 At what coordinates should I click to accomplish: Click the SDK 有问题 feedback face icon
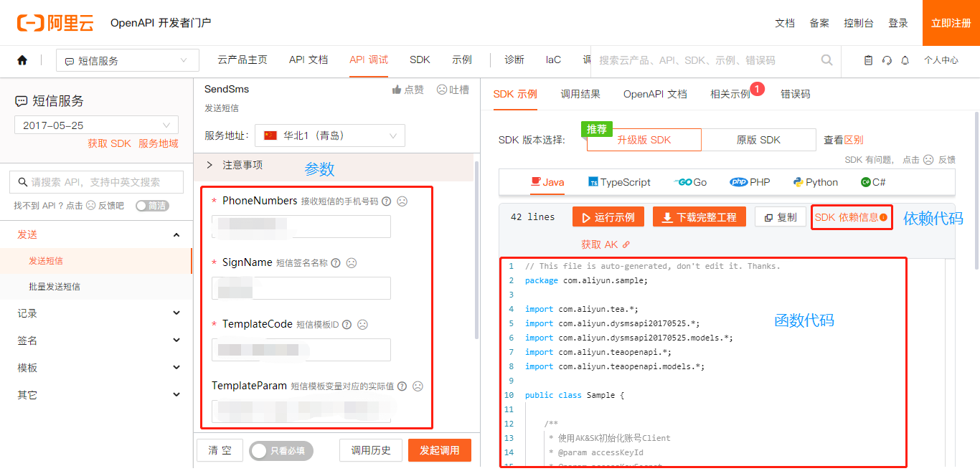pos(928,160)
